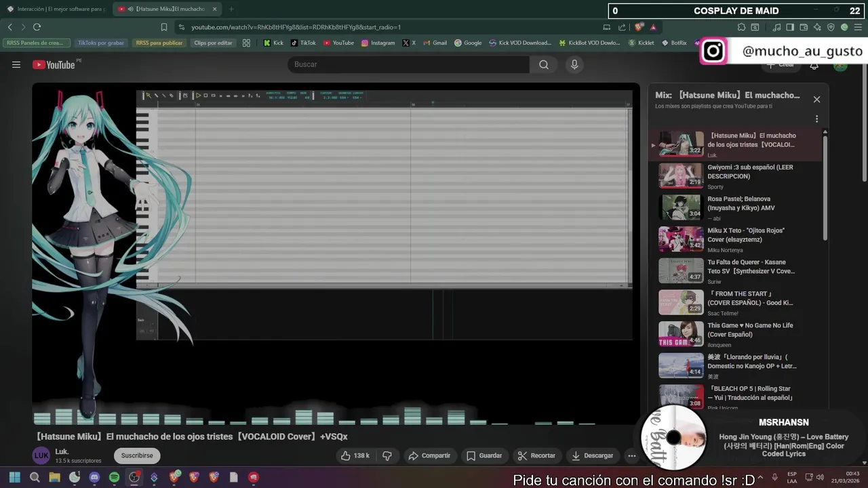Viewport: 868px width, 488px height.
Task: Open Clips por editar bookmark folder
Action: point(213,43)
